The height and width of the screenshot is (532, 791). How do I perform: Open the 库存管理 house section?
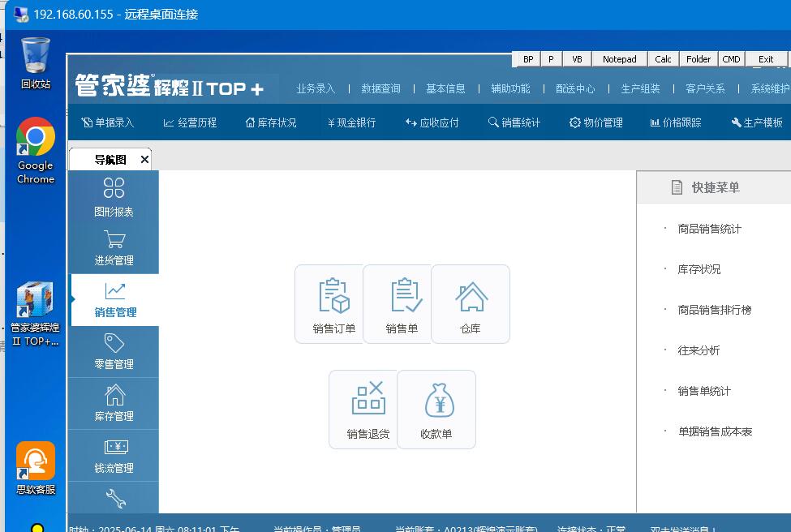pyautogui.click(x=114, y=403)
